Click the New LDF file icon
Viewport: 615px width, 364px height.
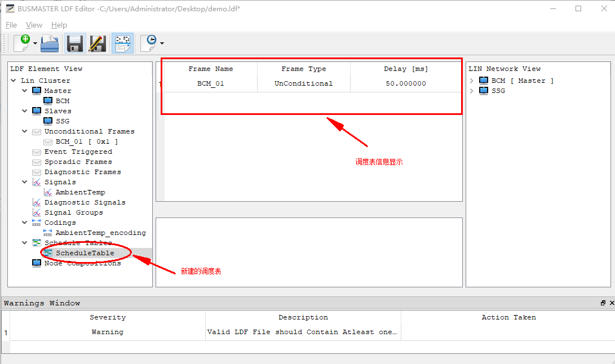pos(22,43)
